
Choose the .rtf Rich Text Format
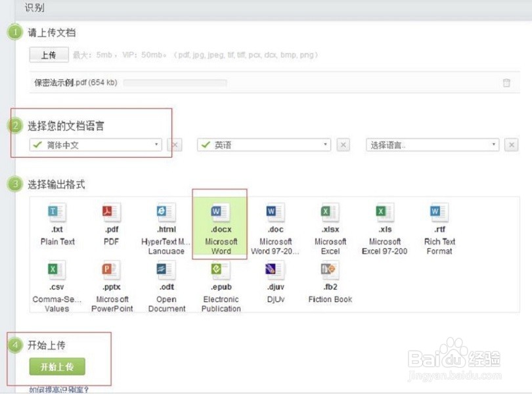(439, 228)
